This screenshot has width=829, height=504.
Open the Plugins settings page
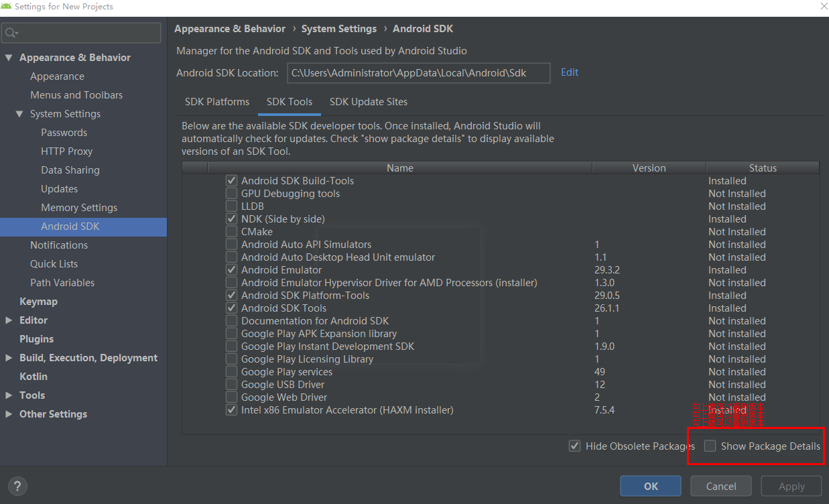(x=36, y=339)
